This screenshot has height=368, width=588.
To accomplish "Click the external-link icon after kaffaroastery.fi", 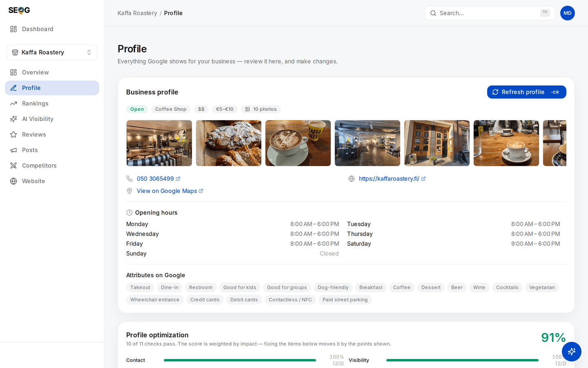I will (x=423, y=179).
